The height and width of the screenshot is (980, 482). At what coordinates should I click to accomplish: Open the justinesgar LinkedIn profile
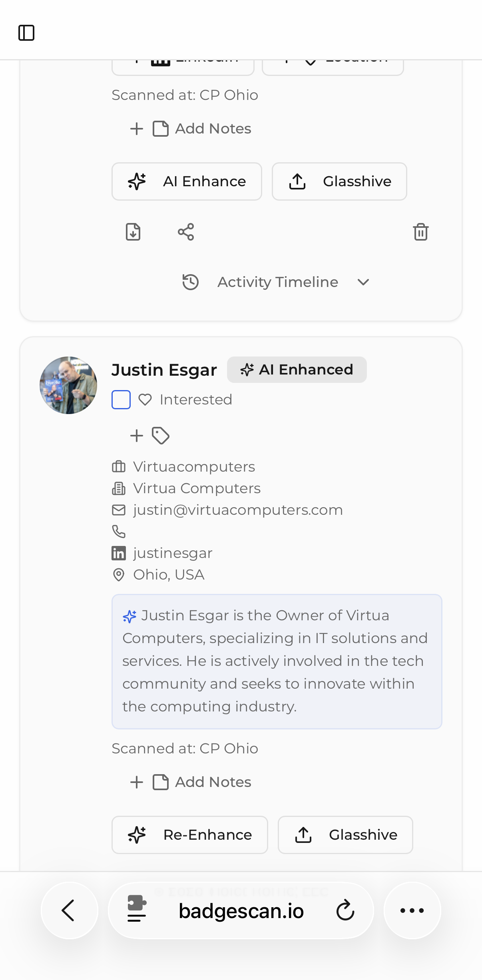[x=173, y=553]
